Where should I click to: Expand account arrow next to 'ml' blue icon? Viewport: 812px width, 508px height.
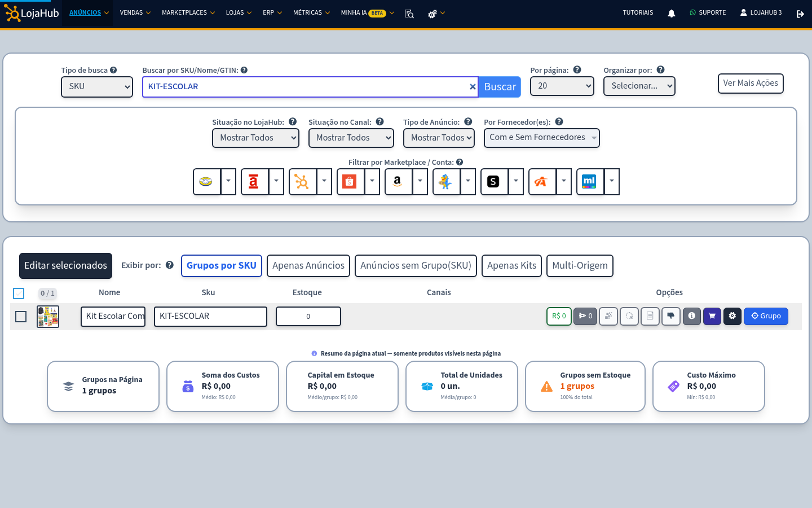[x=612, y=182]
